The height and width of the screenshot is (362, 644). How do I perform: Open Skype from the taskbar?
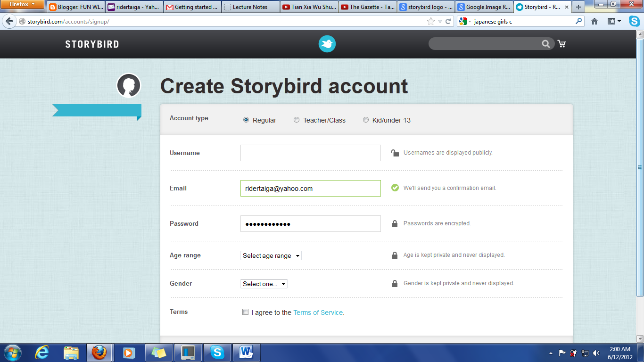[x=217, y=352]
